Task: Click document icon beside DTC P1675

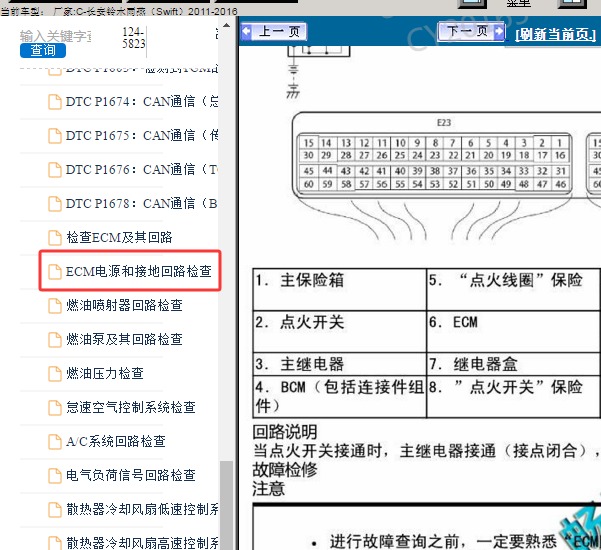Action: (x=55, y=136)
